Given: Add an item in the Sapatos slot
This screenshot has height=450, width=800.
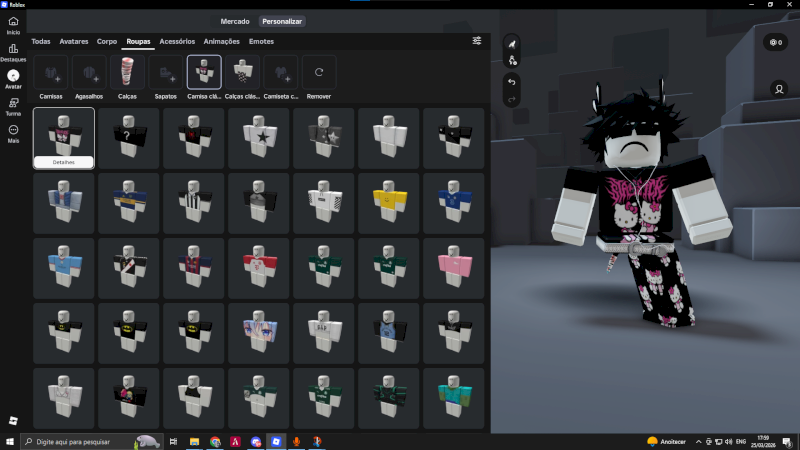Looking at the screenshot, I should tap(166, 72).
